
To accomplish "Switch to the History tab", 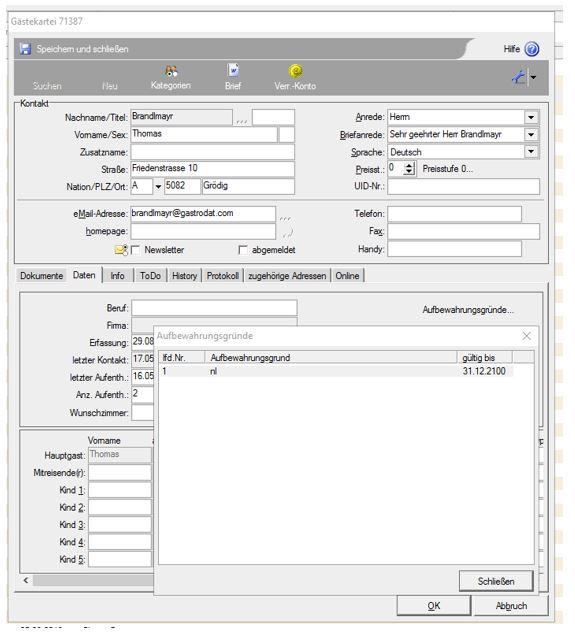I will click(184, 275).
